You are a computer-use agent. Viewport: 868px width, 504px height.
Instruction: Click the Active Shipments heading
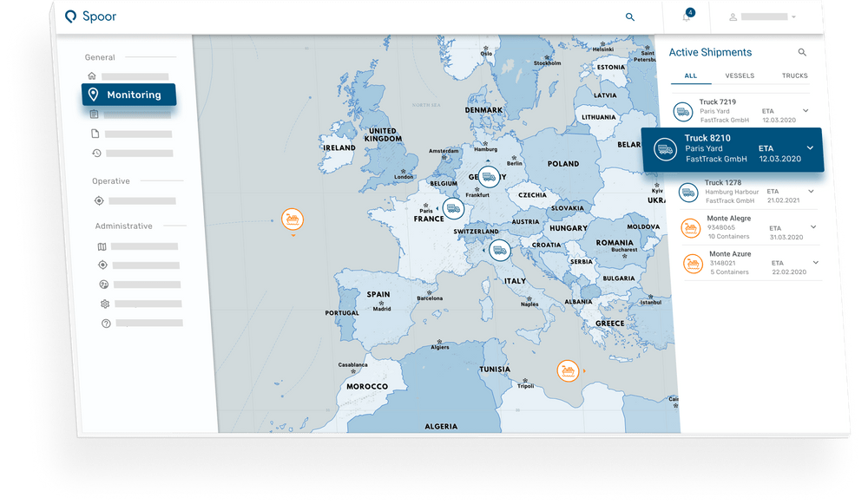[x=710, y=53]
